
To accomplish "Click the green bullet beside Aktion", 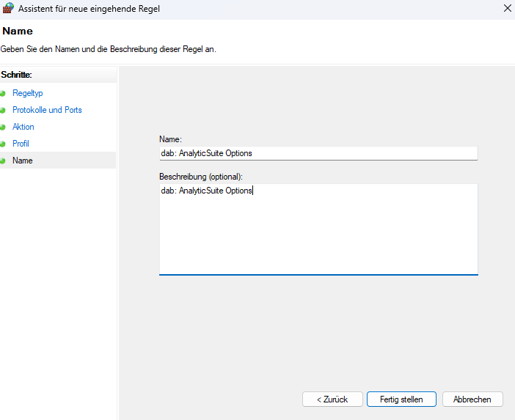I will (3, 128).
